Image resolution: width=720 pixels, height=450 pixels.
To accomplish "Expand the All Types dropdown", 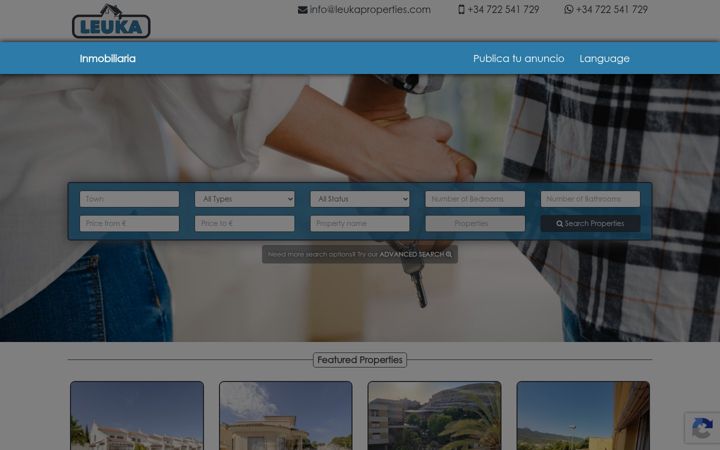I will coord(244,199).
